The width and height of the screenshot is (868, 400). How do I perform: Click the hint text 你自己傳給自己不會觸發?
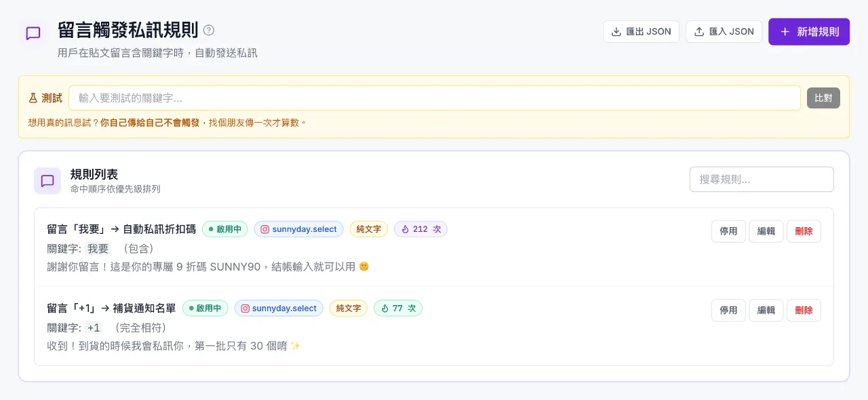(150, 123)
